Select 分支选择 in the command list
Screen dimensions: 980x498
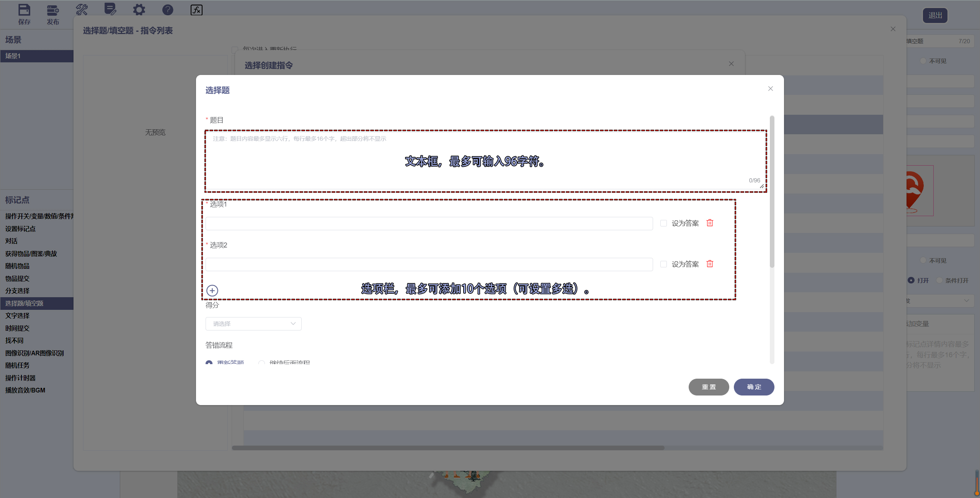tap(18, 291)
